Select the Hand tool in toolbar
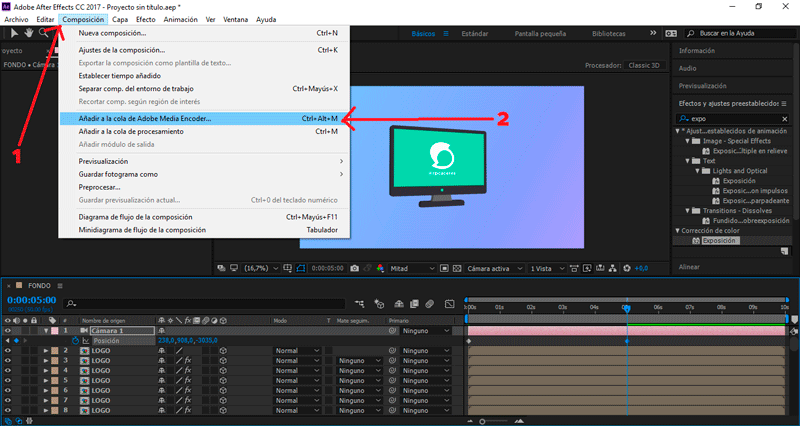 (28, 33)
